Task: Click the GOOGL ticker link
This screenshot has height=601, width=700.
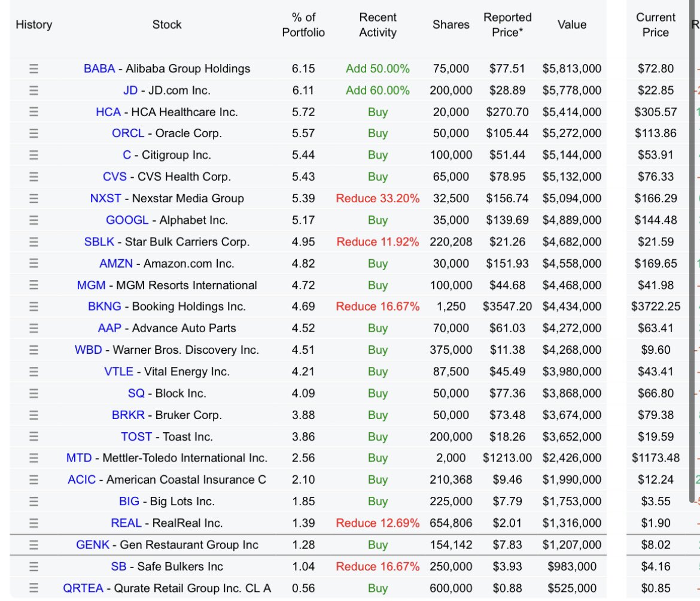Action: [127, 220]
